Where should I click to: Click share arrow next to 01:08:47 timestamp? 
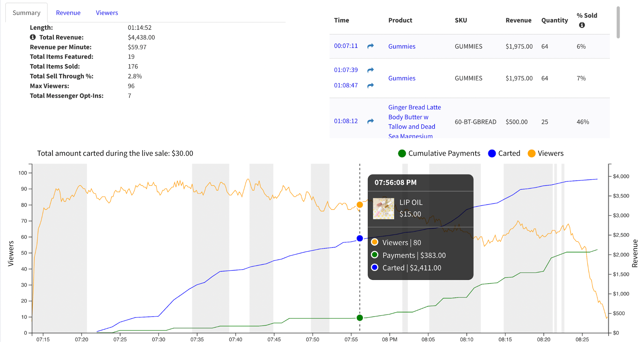(370, 85)
